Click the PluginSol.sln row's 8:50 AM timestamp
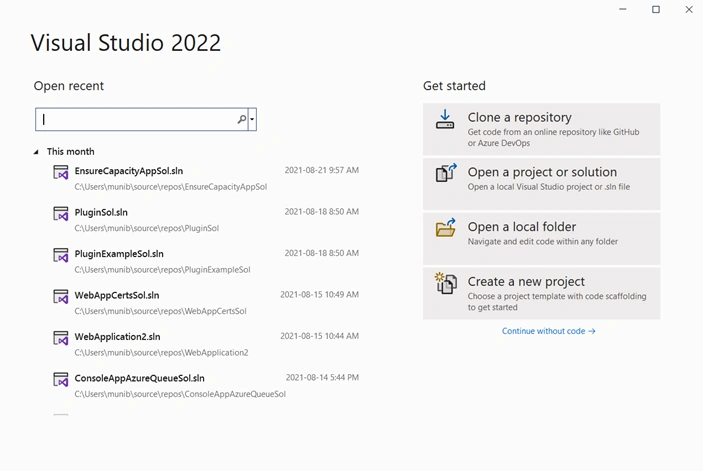703x471 pixels. (x=321, y=212)
